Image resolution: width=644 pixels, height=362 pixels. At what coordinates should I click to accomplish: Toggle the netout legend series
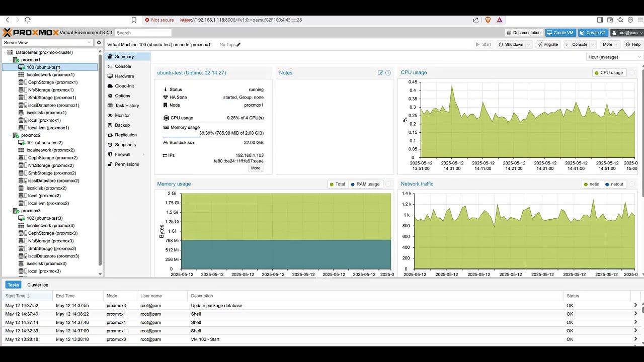point(614,184)
